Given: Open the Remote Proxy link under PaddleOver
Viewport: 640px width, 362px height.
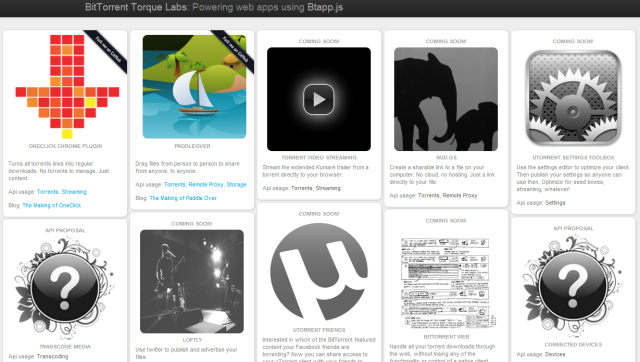Looking at the screenshot, I should (206, 184).
